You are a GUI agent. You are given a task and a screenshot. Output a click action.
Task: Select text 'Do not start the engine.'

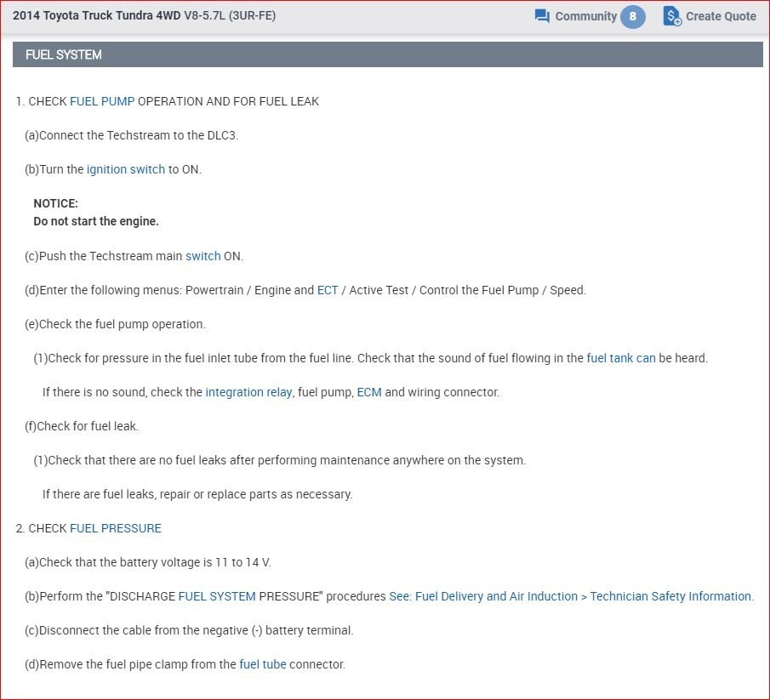(96, 221)
